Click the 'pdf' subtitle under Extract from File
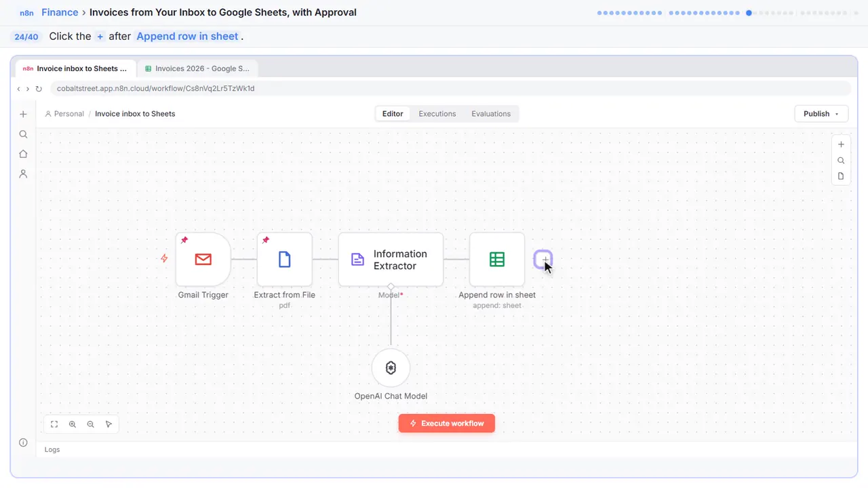Image resolution: width=868 pixels, height=488 pixels. coord(285,306)
